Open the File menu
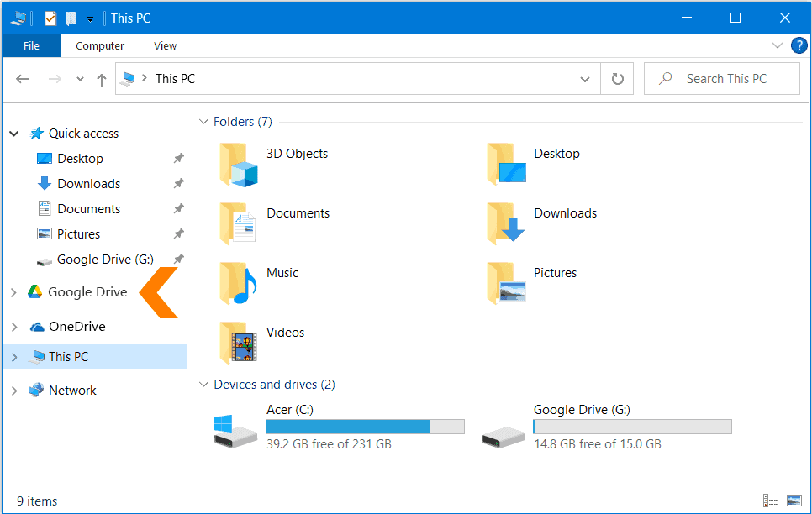The width and height of the screenshot is (812, 514). point(32,45)
